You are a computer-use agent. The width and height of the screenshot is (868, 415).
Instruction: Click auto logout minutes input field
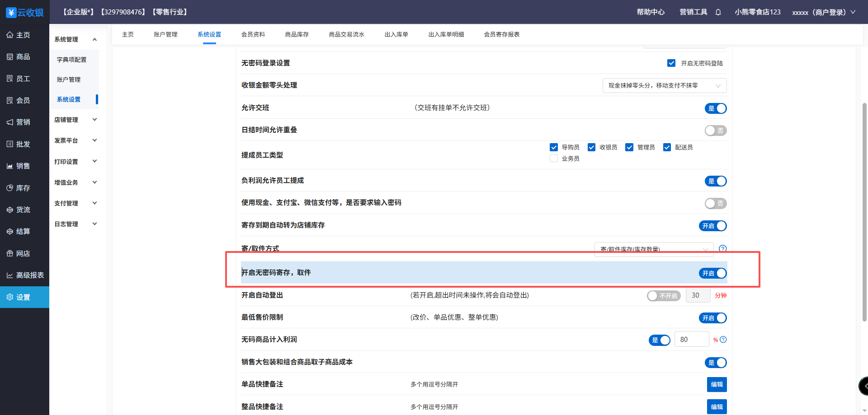[x=698, y=295]
